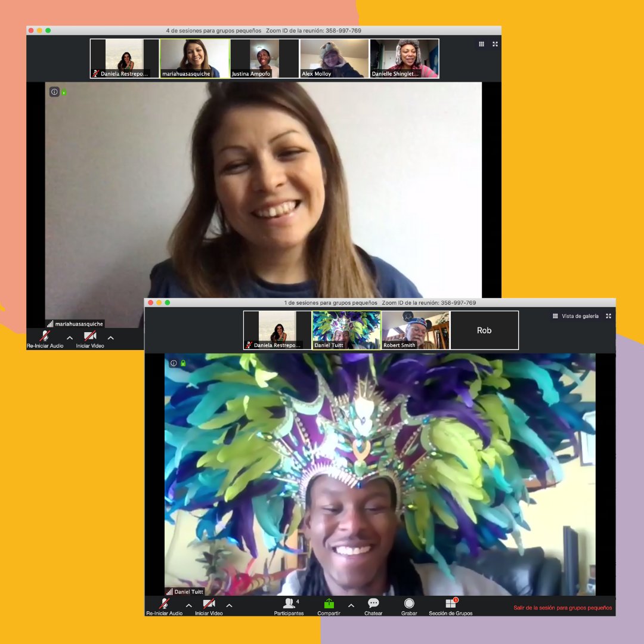Select the Rob participant tile
The image size is (644, 644).
(x=485, y=330)
